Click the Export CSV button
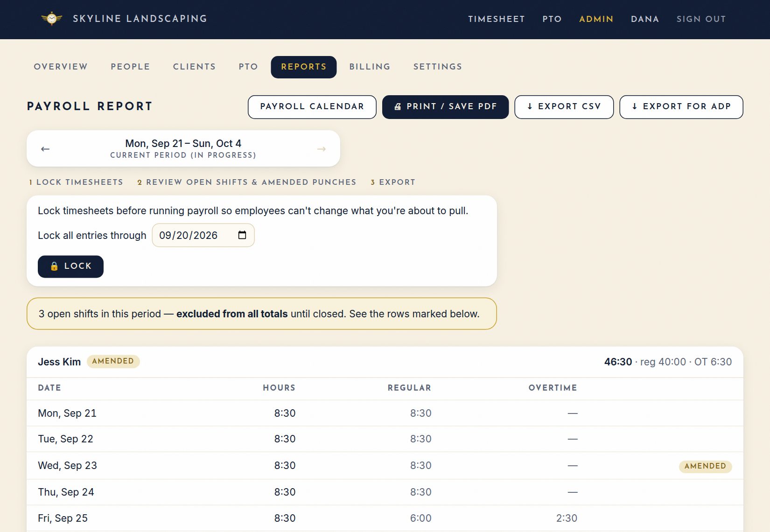 [564, 107]
